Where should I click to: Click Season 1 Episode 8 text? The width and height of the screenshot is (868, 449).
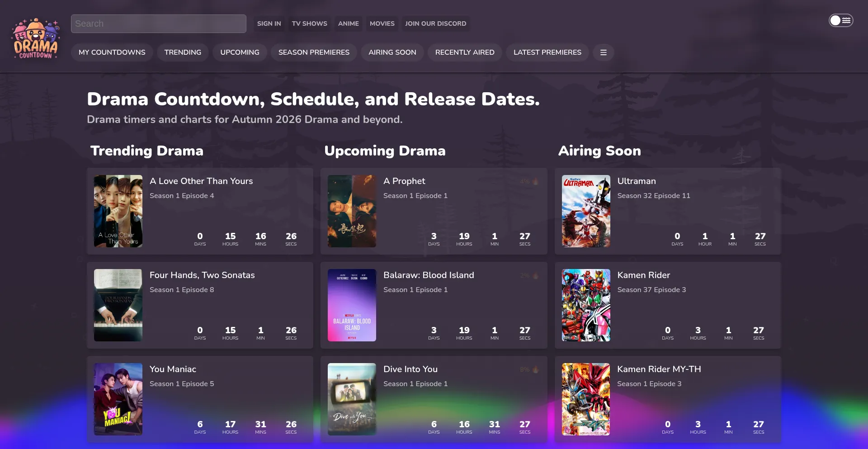[x=182, y=290]
